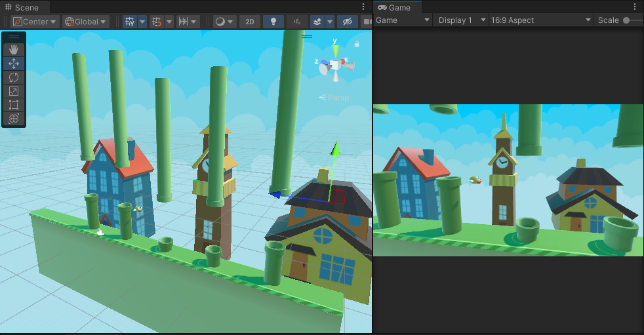Open the 16:9 Aspect ratio dropdown

click(x=541, y=20)
